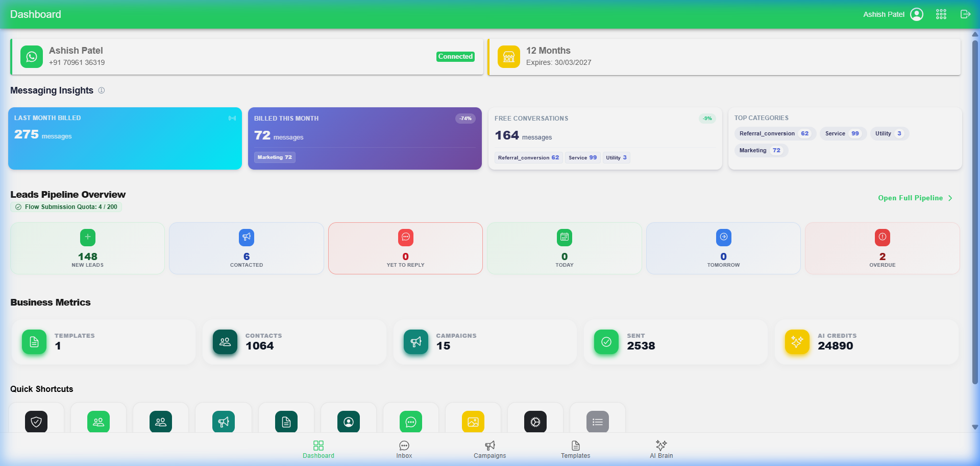Image resolution: width=980 pixels, height=466 pixels.
Task: Click the Sent value 2538
Action: tap(641, 346)
